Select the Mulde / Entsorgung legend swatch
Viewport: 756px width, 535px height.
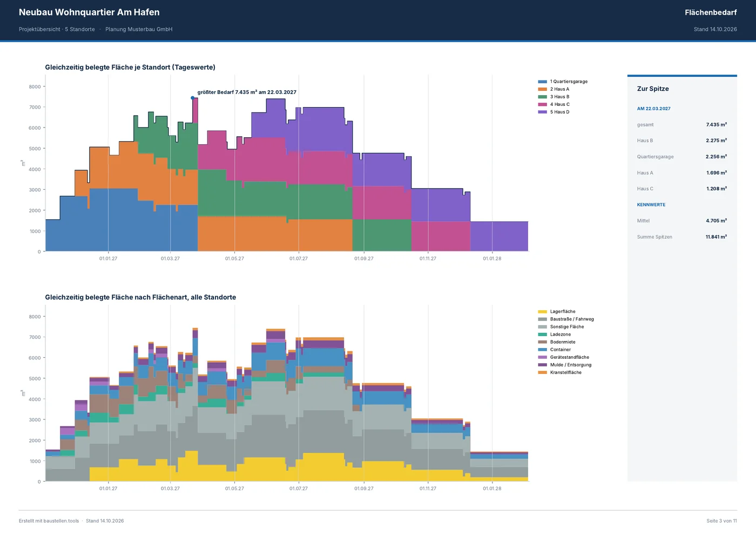click(x=542, y=365)
